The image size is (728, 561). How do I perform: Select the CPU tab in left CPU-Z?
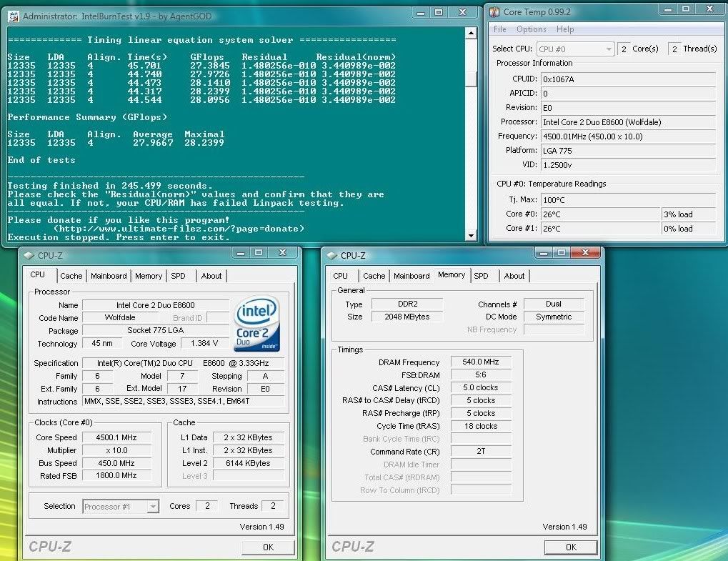(38, 274)
